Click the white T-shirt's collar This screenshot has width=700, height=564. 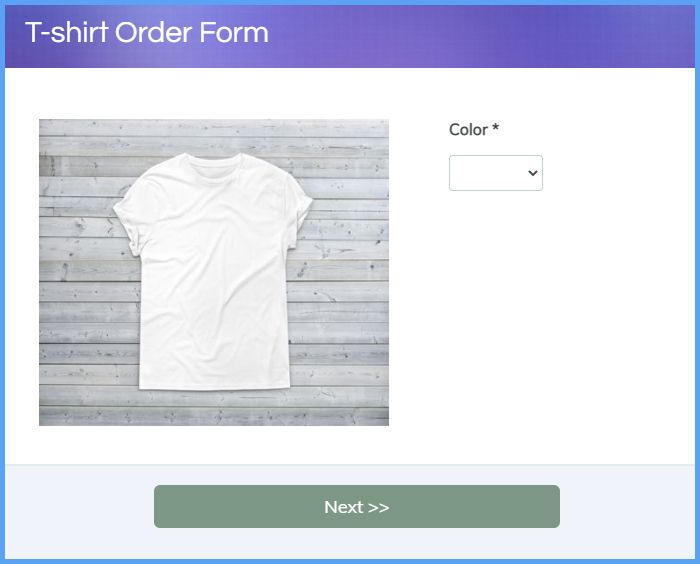213,164
